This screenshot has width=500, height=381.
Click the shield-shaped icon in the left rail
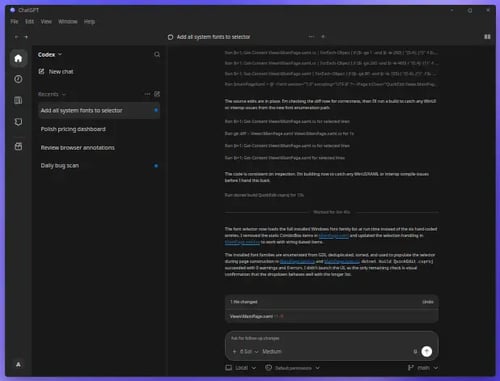coord(18,122)
